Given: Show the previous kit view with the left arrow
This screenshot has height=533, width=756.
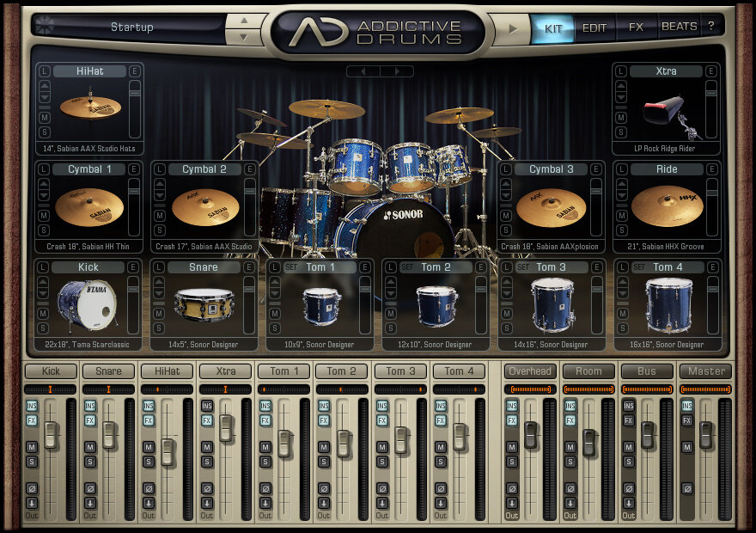Looking at the screenshot, I should (363, 71).
